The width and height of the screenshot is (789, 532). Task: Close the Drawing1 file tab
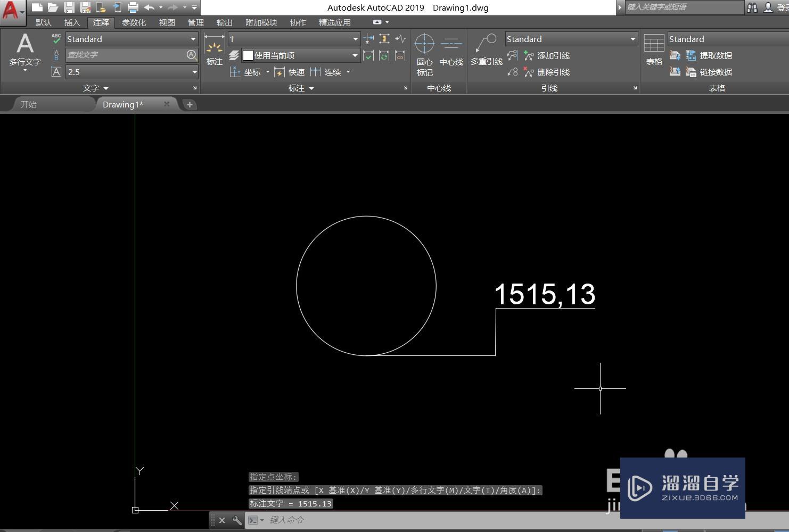coord(167,104)
